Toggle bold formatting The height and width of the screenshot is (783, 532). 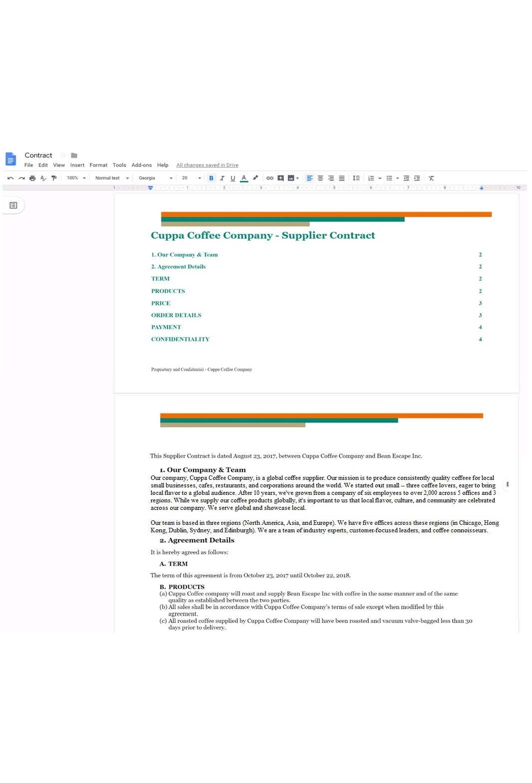point(211,178)
